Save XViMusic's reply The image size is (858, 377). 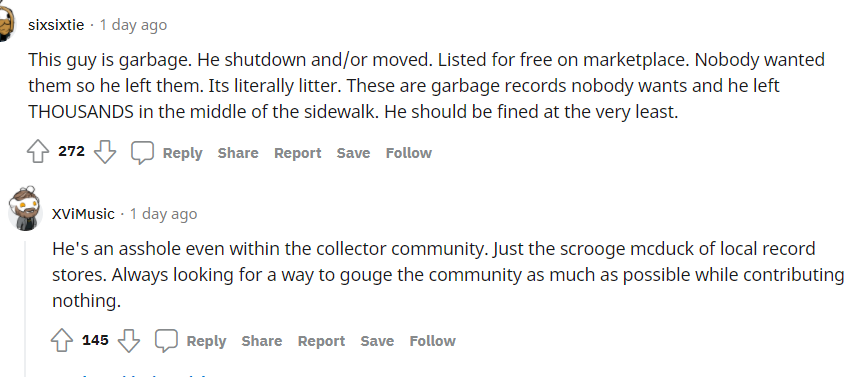coord(378,341)
